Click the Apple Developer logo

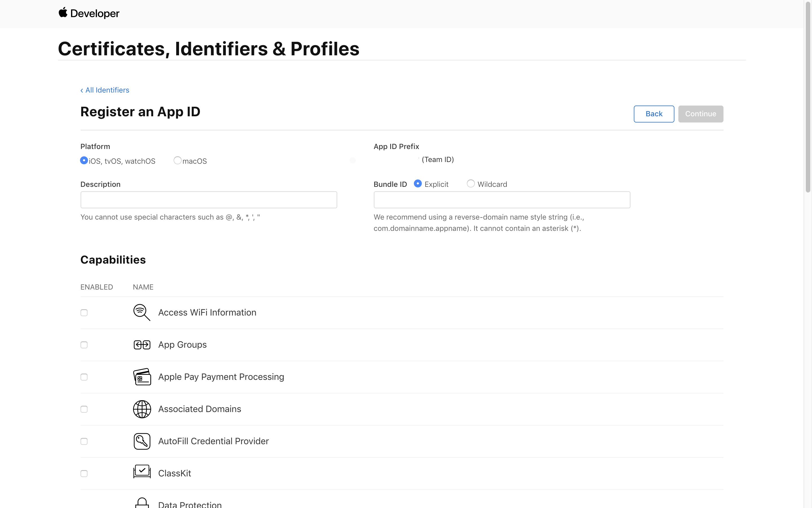[89, 14]
